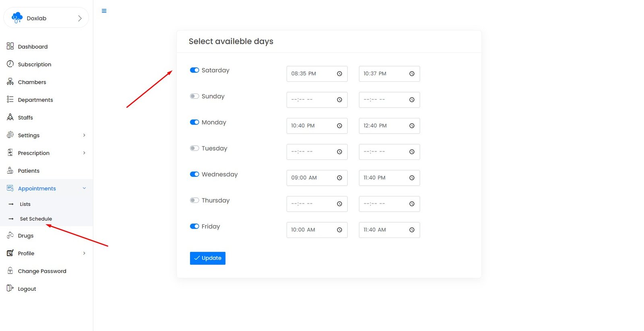The height and width of the screenshot is (331, 644).
Task: Click the Chambers sidebar icon
Action: 10,82
